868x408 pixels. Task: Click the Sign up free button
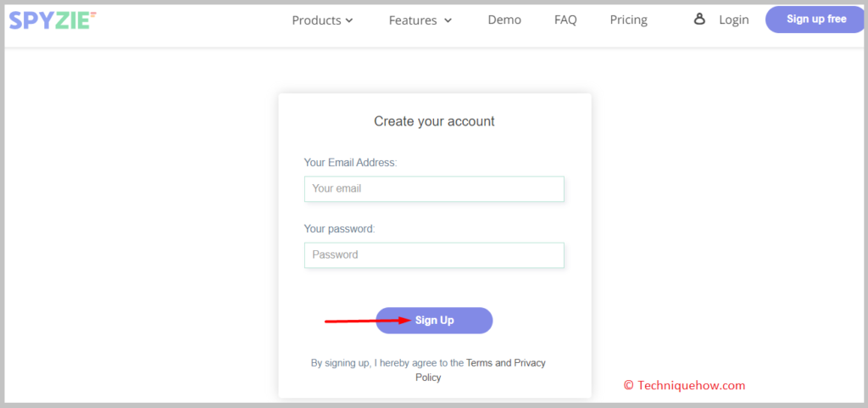pyautogui.click(x=816, y=20)
